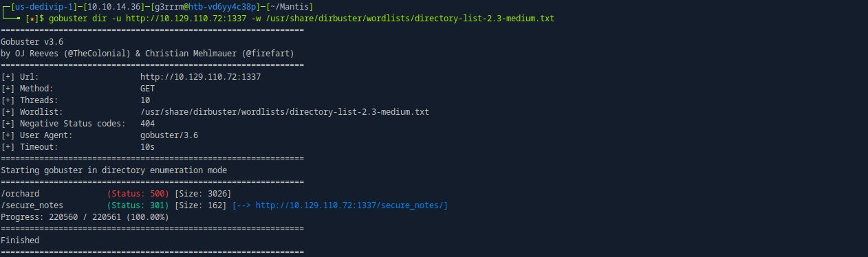
Task: Click the Gobuster v3.6 version line
Action: tap(32, 42)
